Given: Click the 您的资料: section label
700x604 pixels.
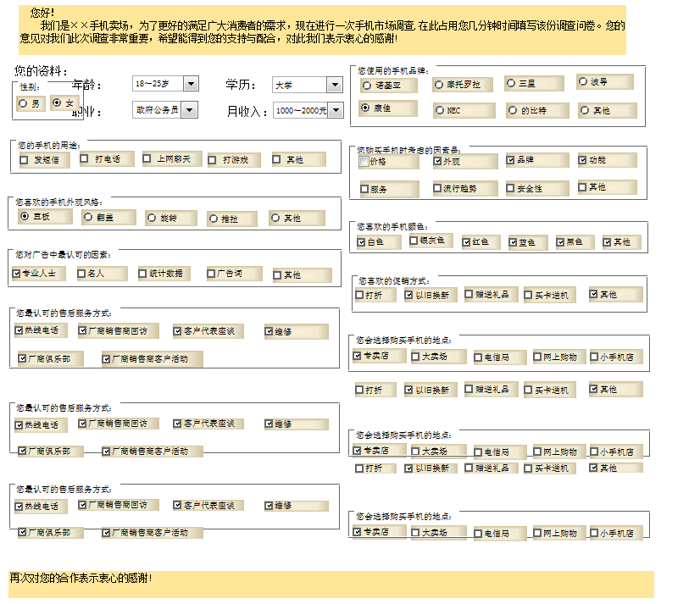Looking at the screenshot, I should point(41,71).
